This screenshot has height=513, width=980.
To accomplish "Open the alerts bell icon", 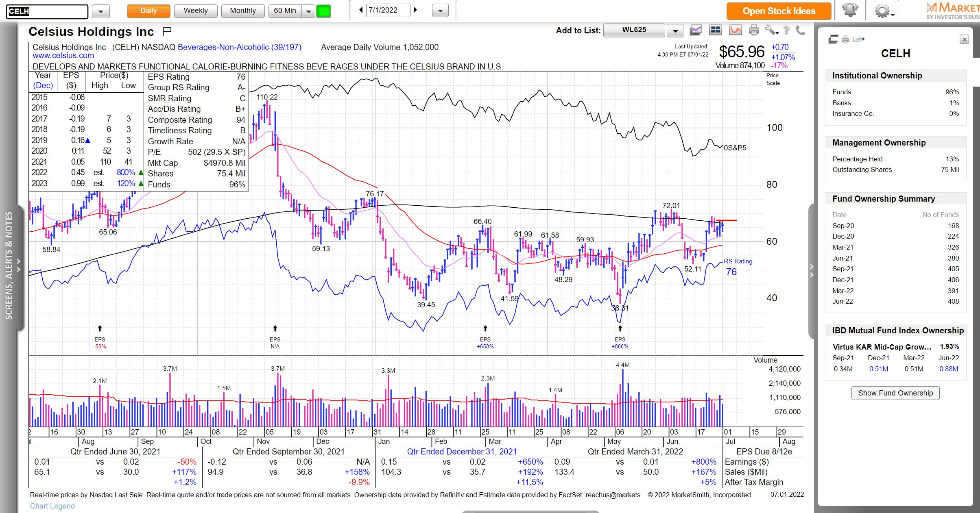I will [x=850, y=10].
